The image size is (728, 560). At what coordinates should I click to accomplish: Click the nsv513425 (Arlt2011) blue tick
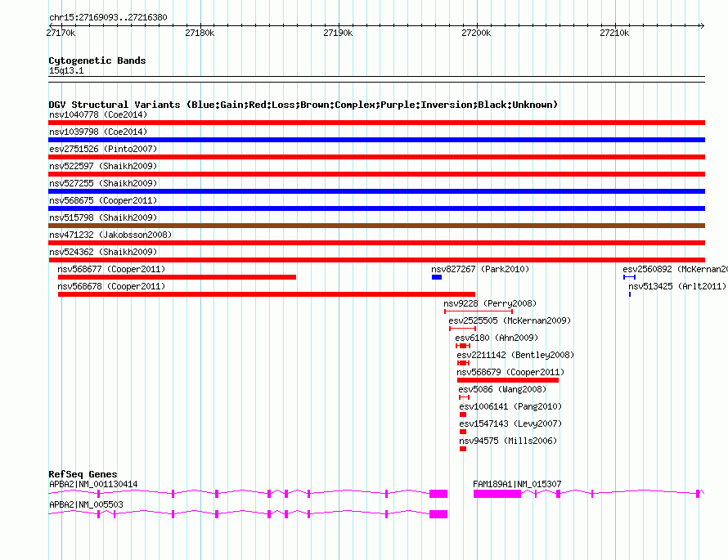630,294
